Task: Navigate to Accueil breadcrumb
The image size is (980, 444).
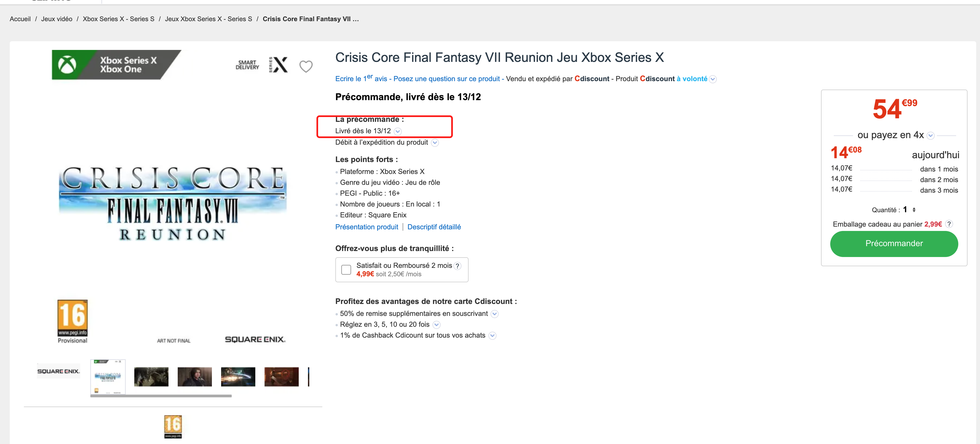Action: point(20,19)
